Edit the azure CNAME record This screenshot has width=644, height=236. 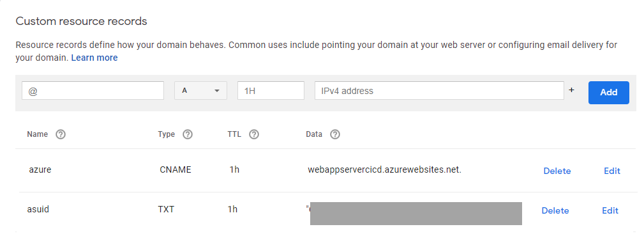[612, 171]
